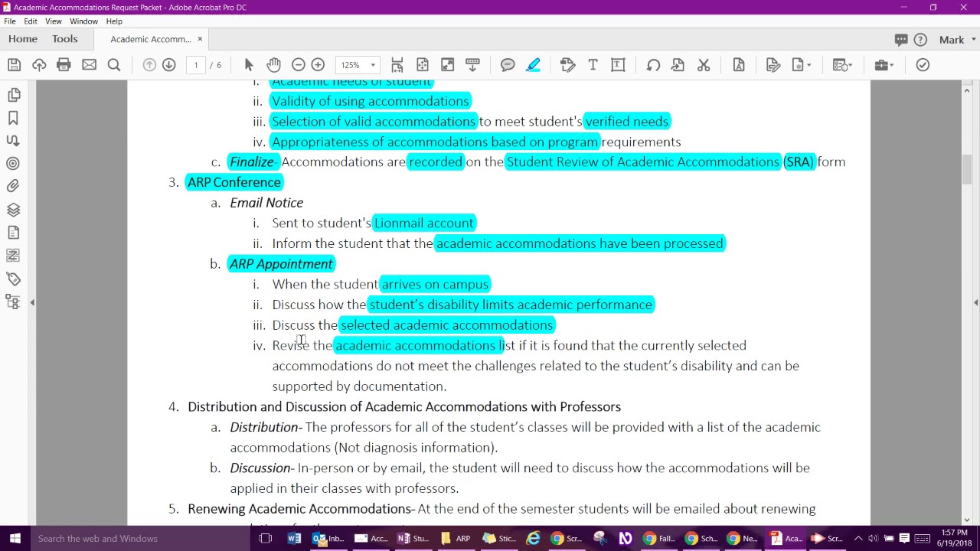Screen dimensions: 980x551
Task: Expand the right tools pane arrow
Action: coord(976,303)
